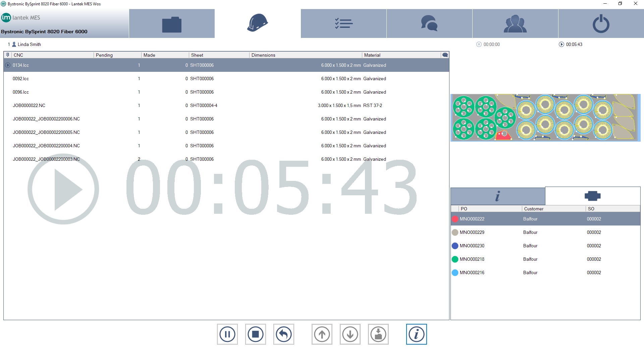644x349 pixels.
Task: Switch to the info tab in right panel
Action: (498, 196)
